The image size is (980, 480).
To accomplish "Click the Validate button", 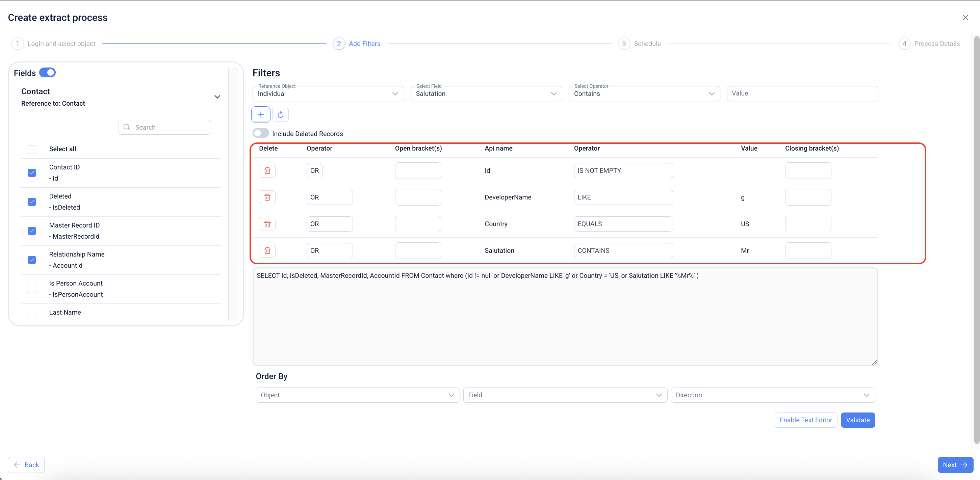I will pyautogui.click(x=857, y=420).
